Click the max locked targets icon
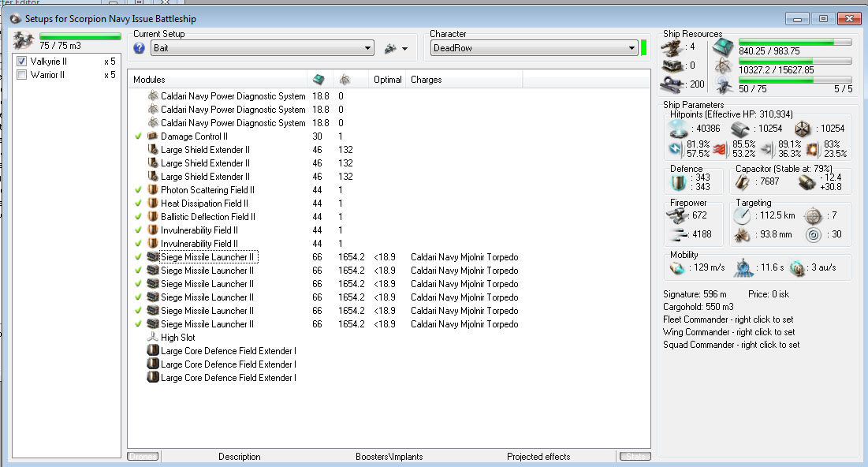This screenshot has width=868, height=467. 813,215
